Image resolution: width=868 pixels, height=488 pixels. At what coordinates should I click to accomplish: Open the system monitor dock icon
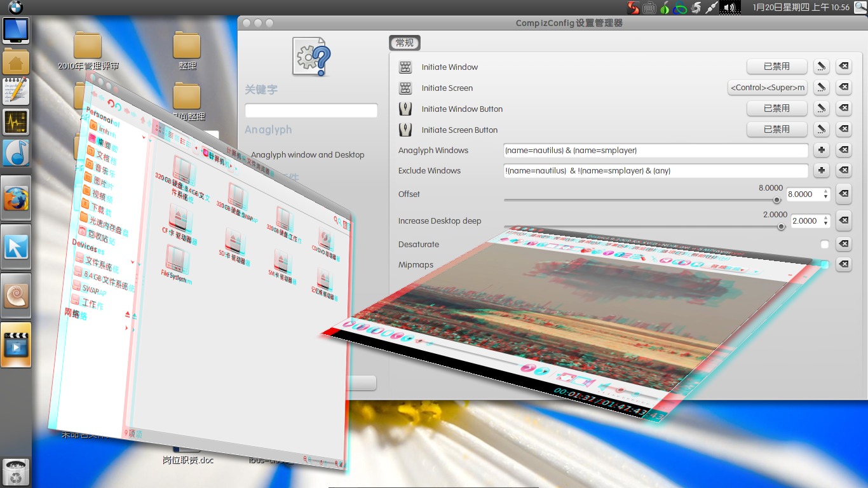click(16, 121)
